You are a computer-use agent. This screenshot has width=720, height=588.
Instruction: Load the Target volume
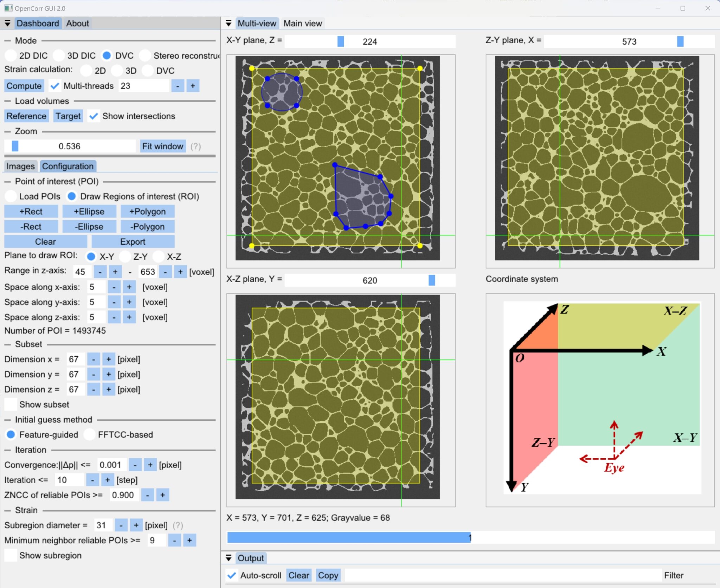pos(67,116)
